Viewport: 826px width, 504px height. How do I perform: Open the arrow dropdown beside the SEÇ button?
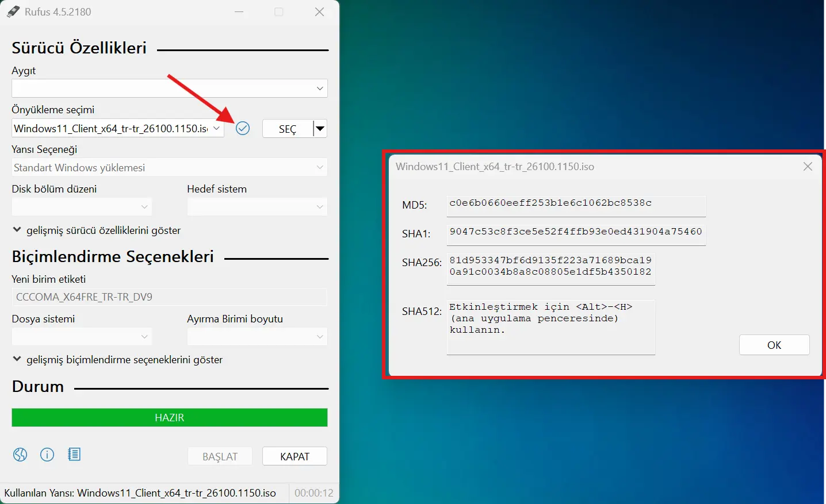[320, 129]
